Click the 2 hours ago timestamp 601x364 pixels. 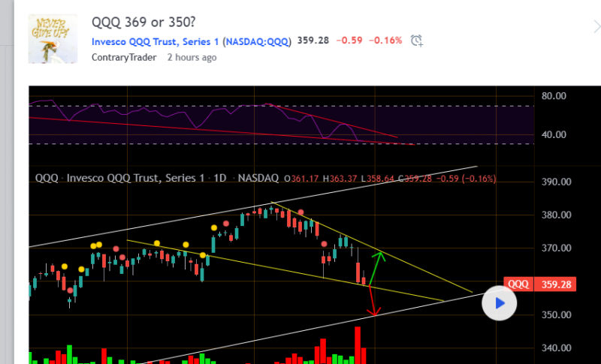[x=192, y=57]
